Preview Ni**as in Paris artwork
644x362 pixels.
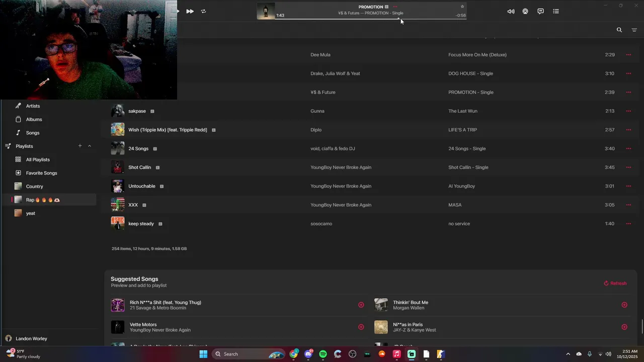click(381, 327)
